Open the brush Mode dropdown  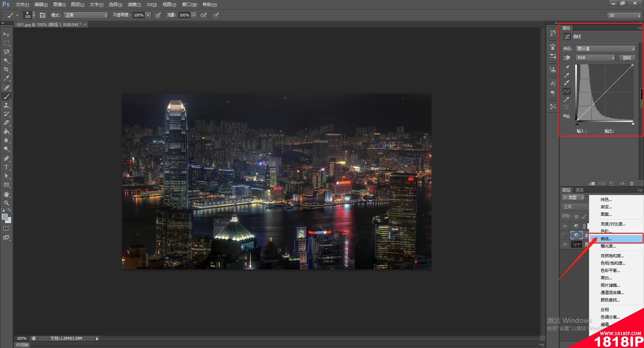86,15
